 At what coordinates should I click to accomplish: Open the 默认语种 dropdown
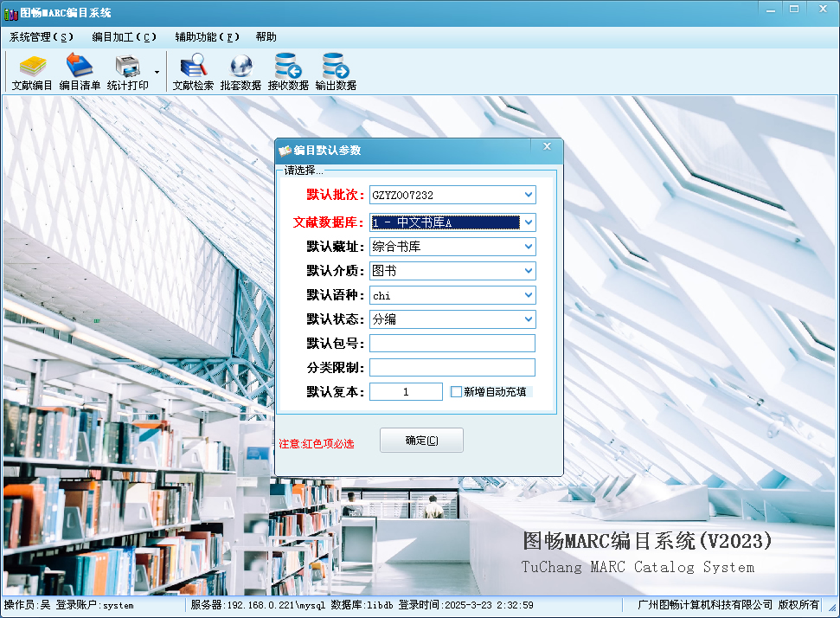point(529,295)
